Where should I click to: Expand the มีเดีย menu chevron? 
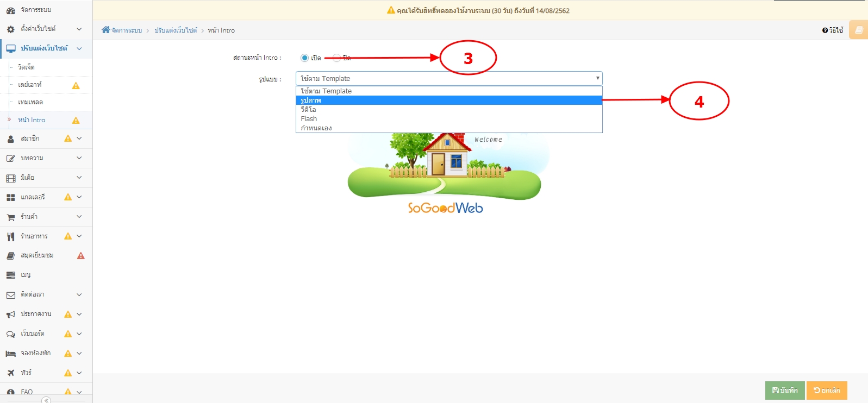click(x=79, y=178)
